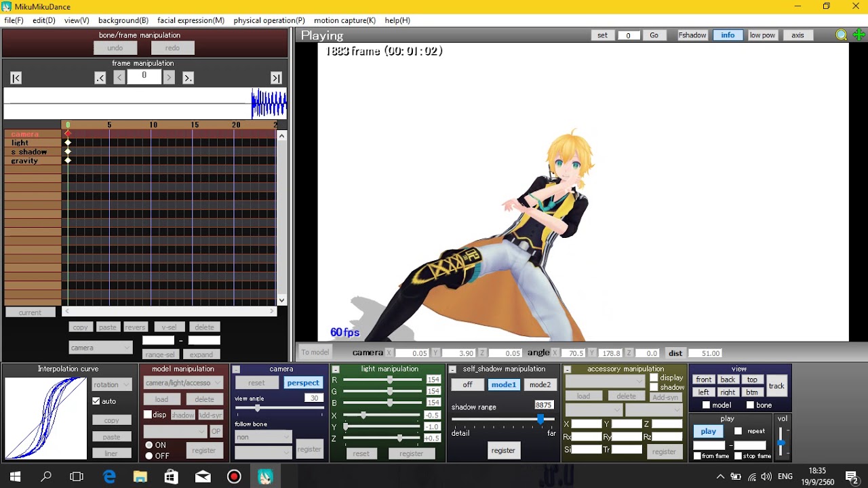The width and height of the screenshot is (868, 488).
Task: Select the OFF radio button
Action: [x=149, y=456]
